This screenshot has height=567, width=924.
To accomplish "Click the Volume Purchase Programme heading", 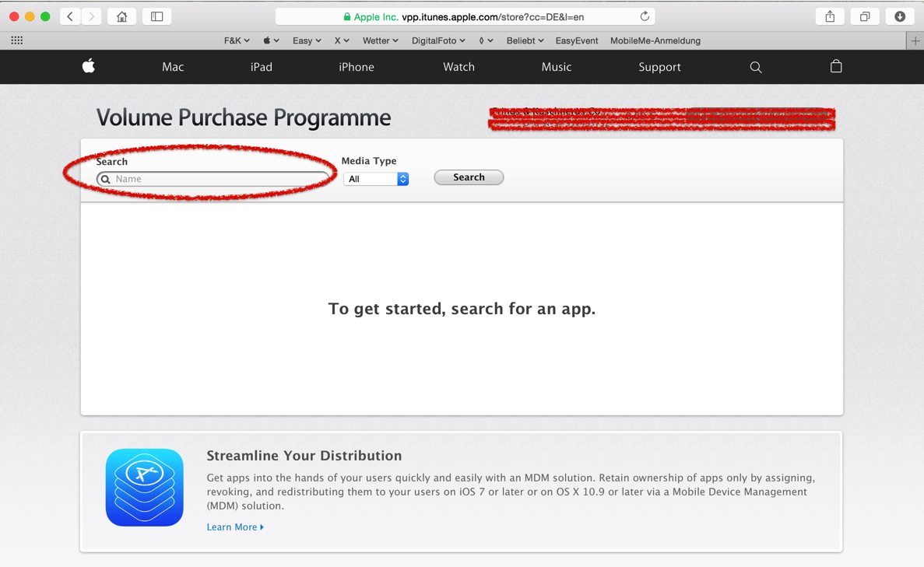I will [x=244, y=117].
